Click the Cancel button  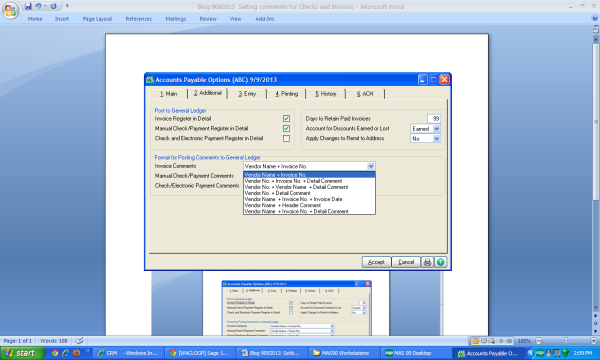click(406, 262)
